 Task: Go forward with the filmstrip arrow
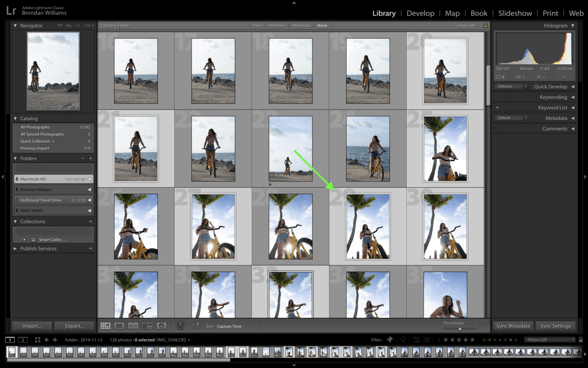coord(55,340)
